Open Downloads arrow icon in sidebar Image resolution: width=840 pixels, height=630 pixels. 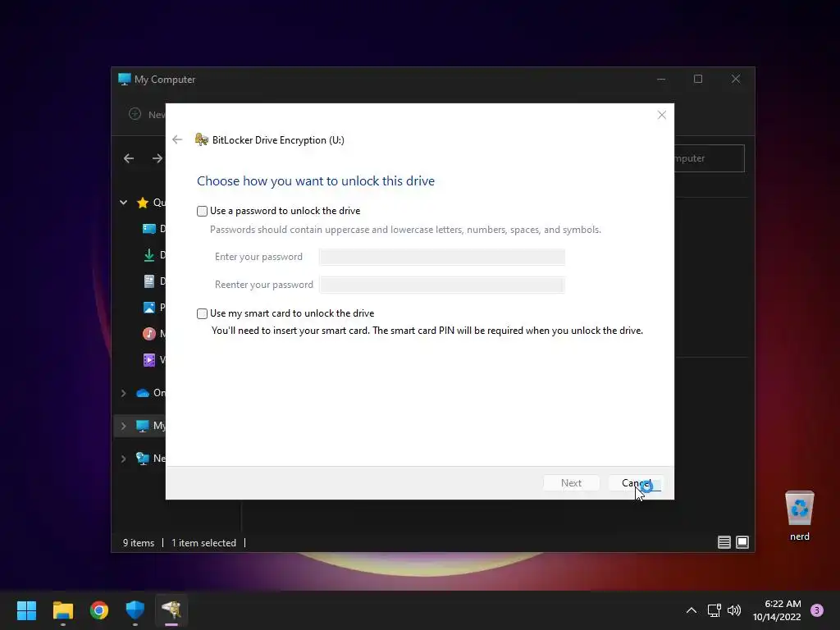(x=149, y=255)
